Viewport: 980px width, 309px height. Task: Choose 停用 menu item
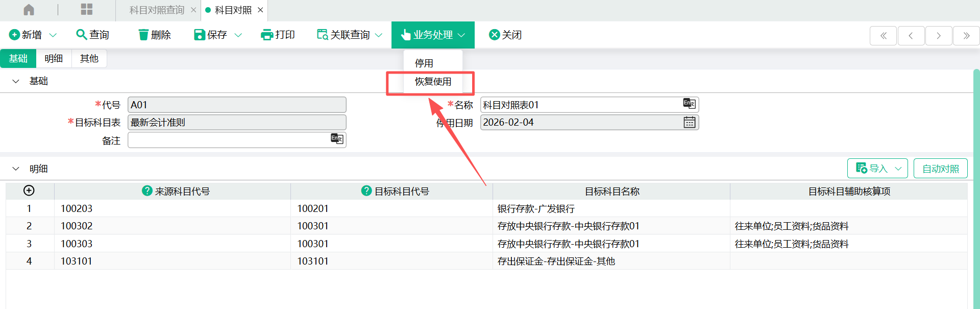click(424, 63)
